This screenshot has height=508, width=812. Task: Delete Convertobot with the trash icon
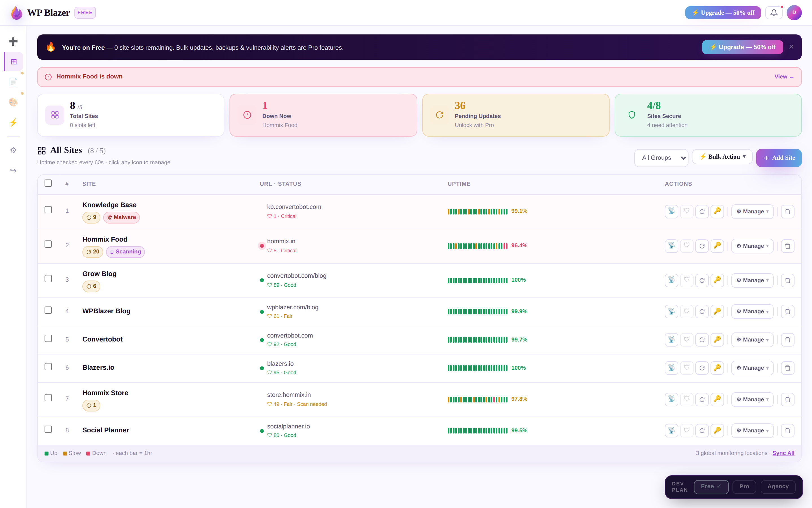pos(787,340)
